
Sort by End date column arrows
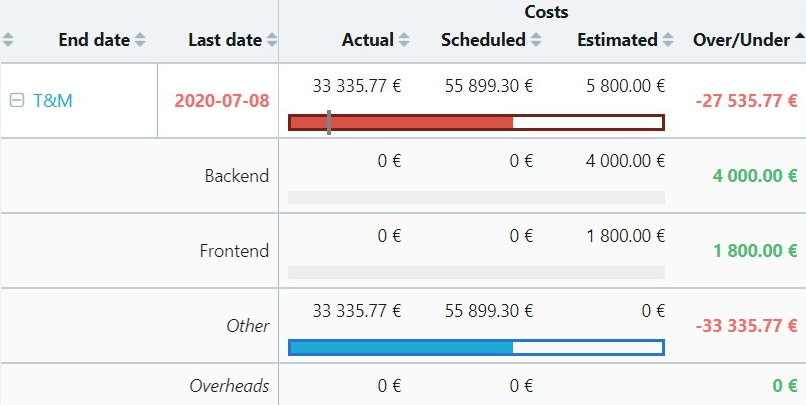(x=140, y=40)
